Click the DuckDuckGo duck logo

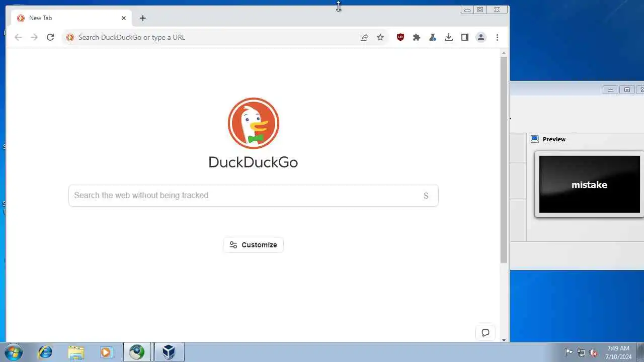tap(254, 123)
